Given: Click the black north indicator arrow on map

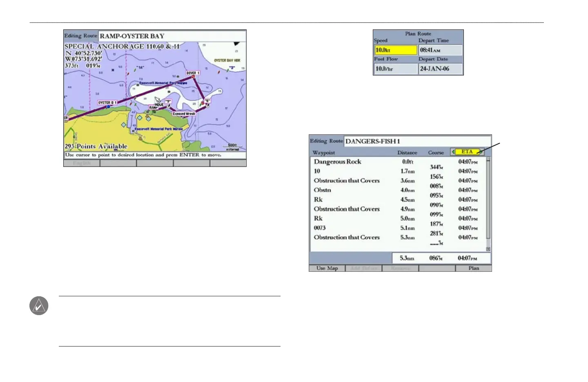Looking at the screenshot, I should 236,44.
